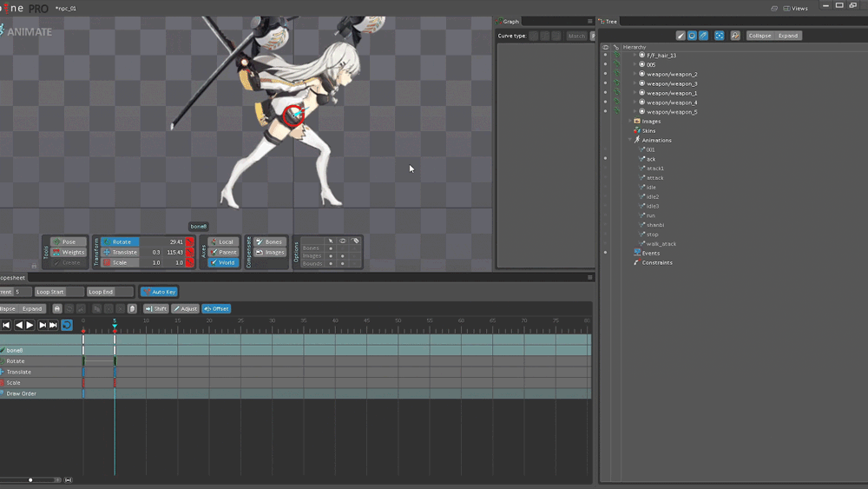The width and height of the screenshot is (868, 489).
Task: Expand the weapon/weapon_2 tree node
Action: (x=635, y=74)
